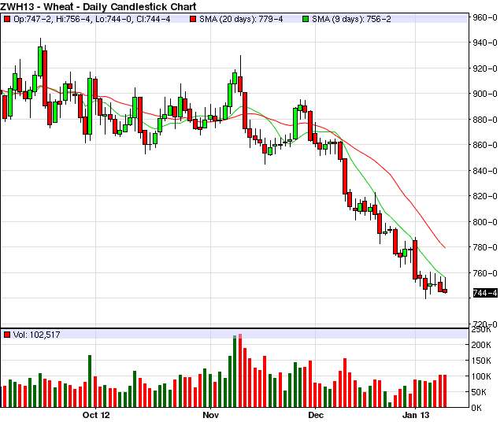Click the Jan 13 date label
The image size is (504, 422).
416,415
